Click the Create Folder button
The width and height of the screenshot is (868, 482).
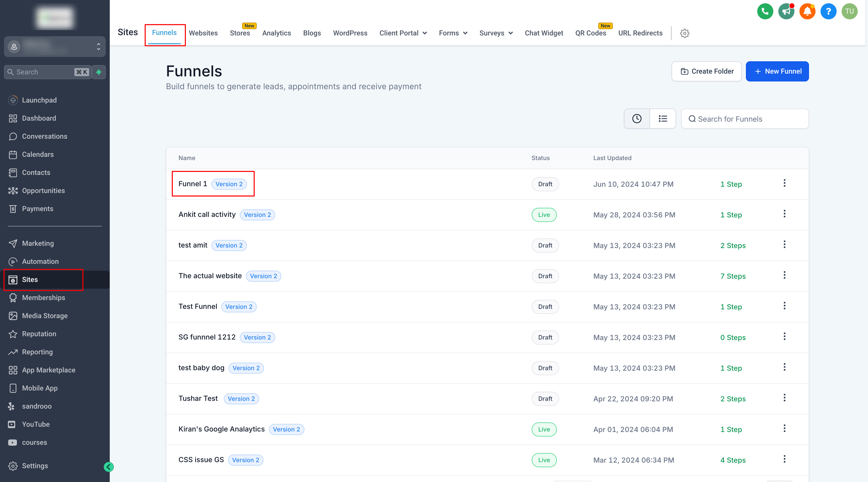pos(706,71)
